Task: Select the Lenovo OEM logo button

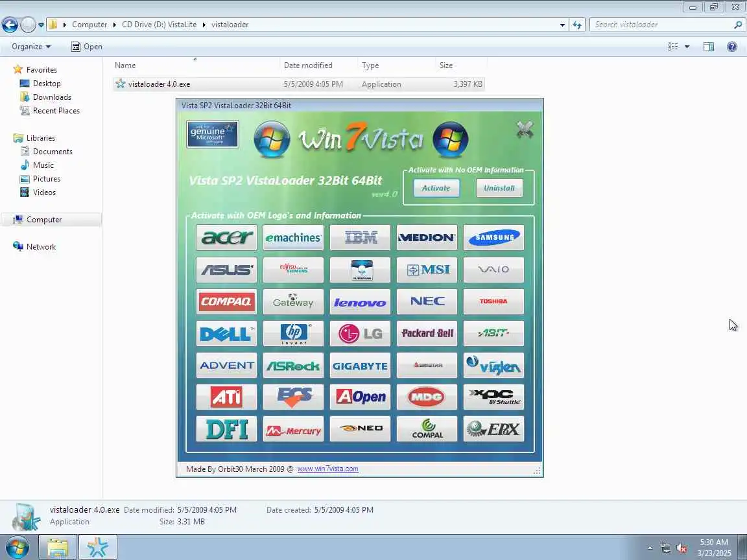Action: [x=360, y=301]
